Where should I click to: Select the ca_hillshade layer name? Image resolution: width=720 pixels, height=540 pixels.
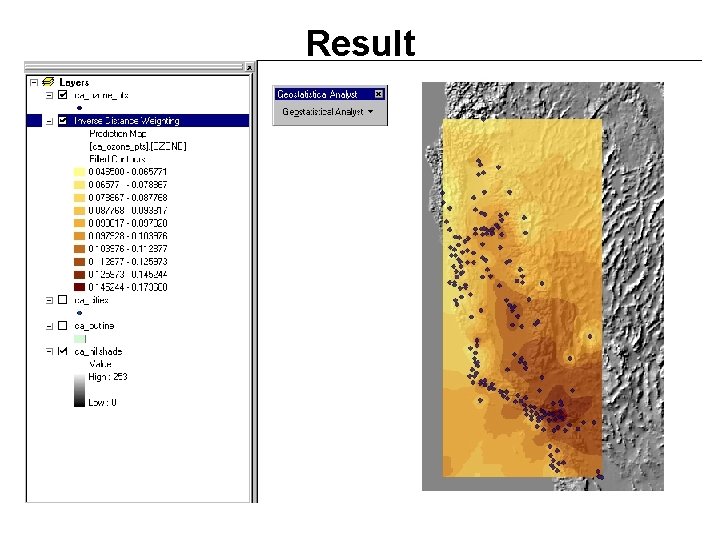(x=98, y=352)
